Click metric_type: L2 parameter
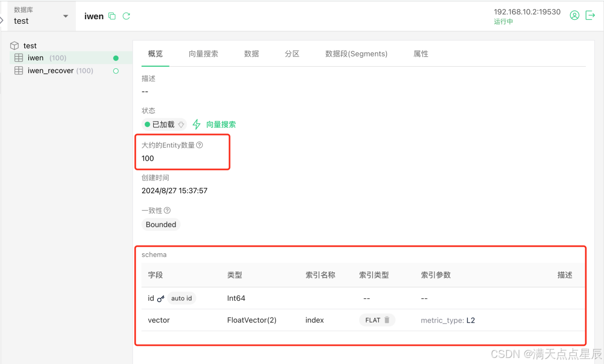This screenshot has width=604, height=364. [448, 320]
